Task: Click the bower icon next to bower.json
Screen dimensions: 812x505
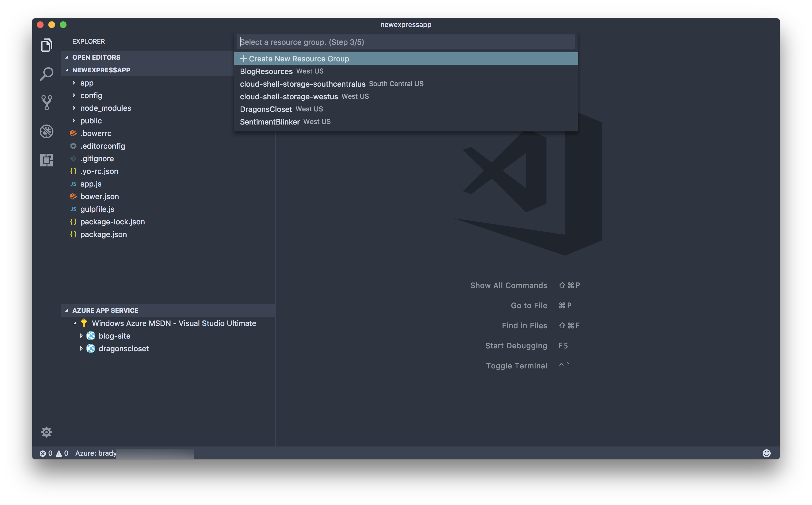Action: [x=73, y=196]
